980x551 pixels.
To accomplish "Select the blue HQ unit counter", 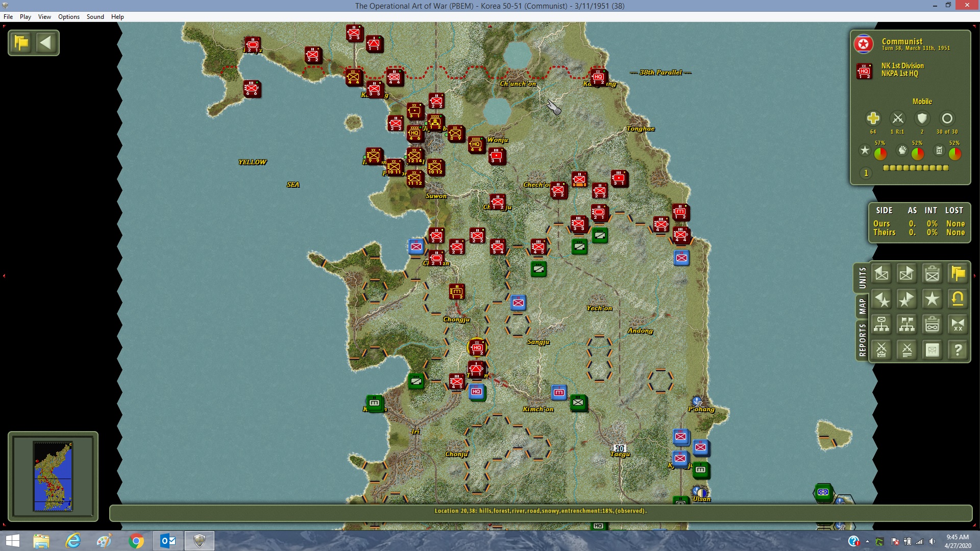I will (x=477, y=392).
